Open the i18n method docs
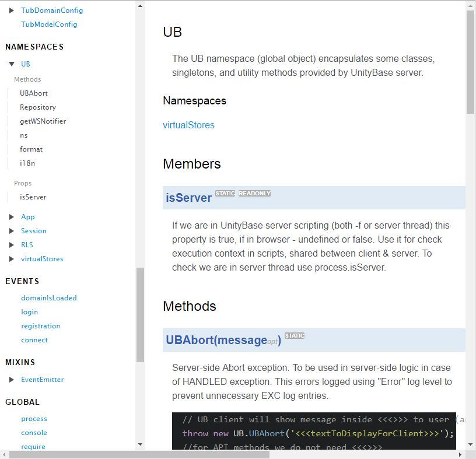Screen dimensions: 476x459 27,163
